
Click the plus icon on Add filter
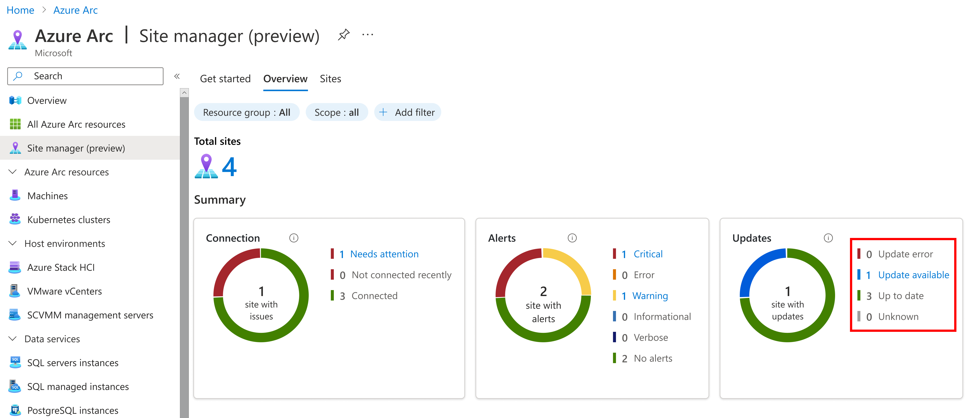[x=383, y=112]
